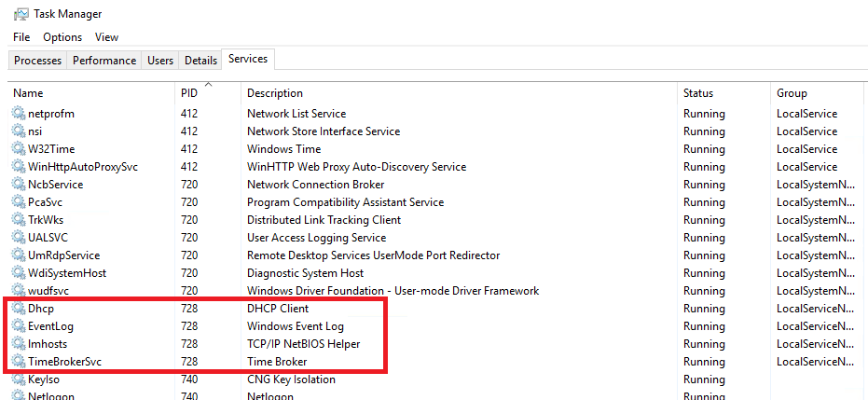Sort services by PID column header

208,93
